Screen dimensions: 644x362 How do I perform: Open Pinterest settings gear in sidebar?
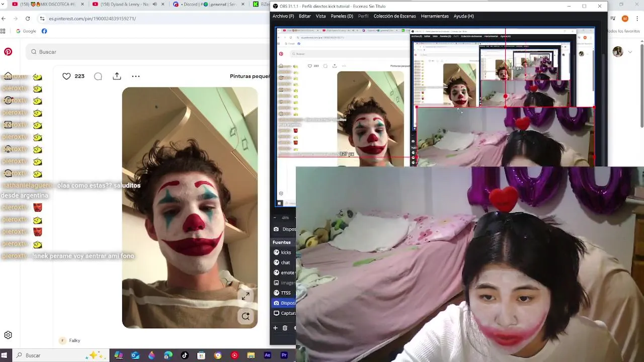point(8,335)
